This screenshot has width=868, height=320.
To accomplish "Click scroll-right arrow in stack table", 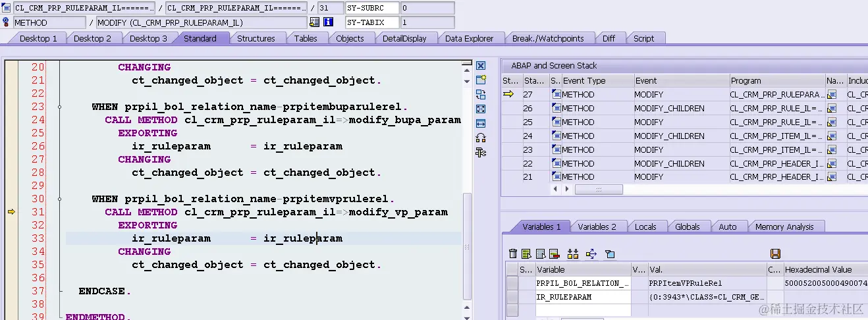I will (566, 190).
